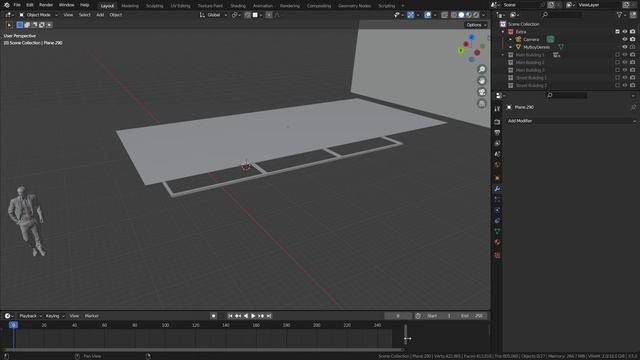Open the Edit menu

pyautogui.click(x=30, y=5)
